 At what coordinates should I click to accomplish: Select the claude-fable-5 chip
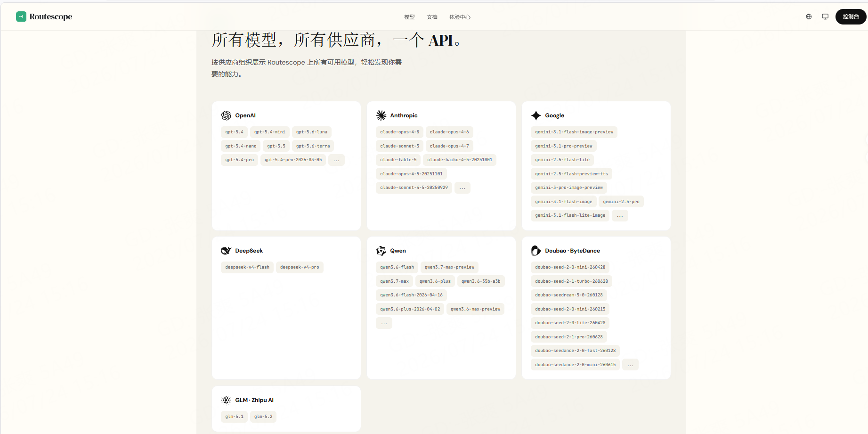(398, 160)
